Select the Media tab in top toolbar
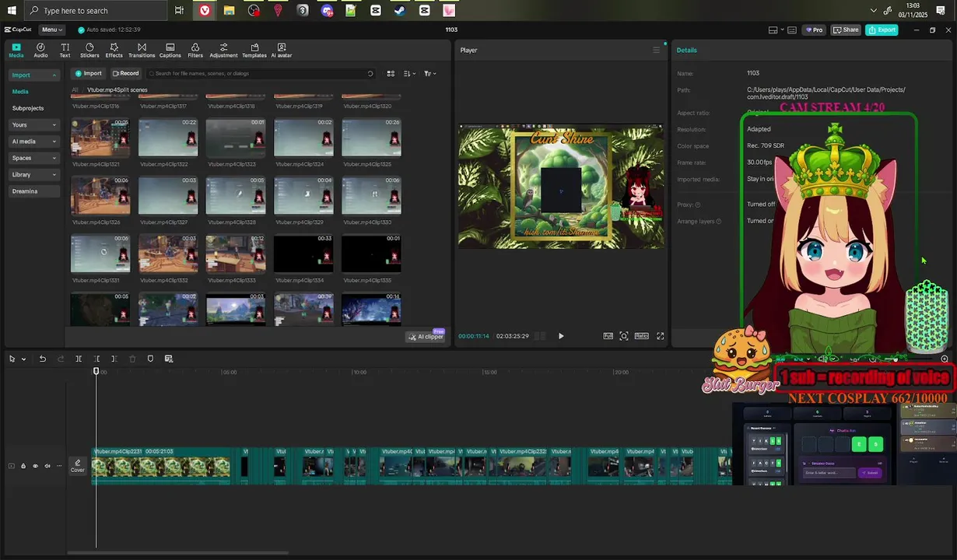 pyautogui.click(x=16, y=51)
